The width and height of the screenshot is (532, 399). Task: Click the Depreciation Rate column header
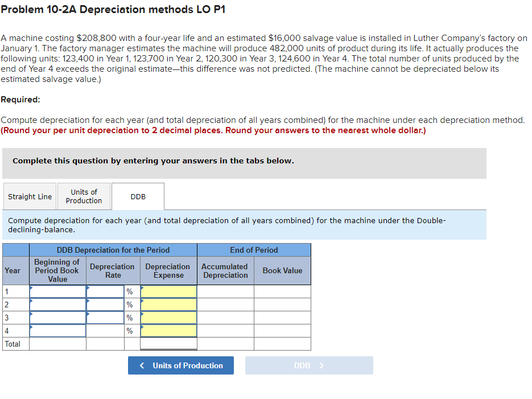pos(113,271)
